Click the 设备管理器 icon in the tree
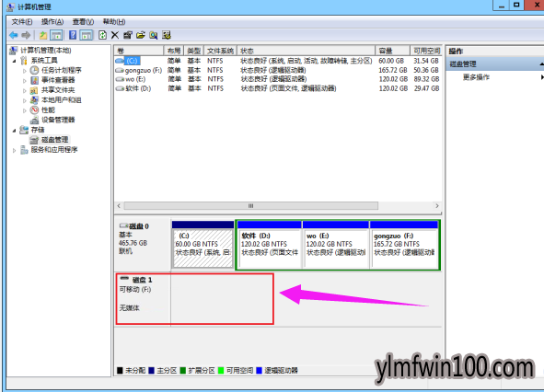Viewport: 544px width, 392px height. [34, 120]
